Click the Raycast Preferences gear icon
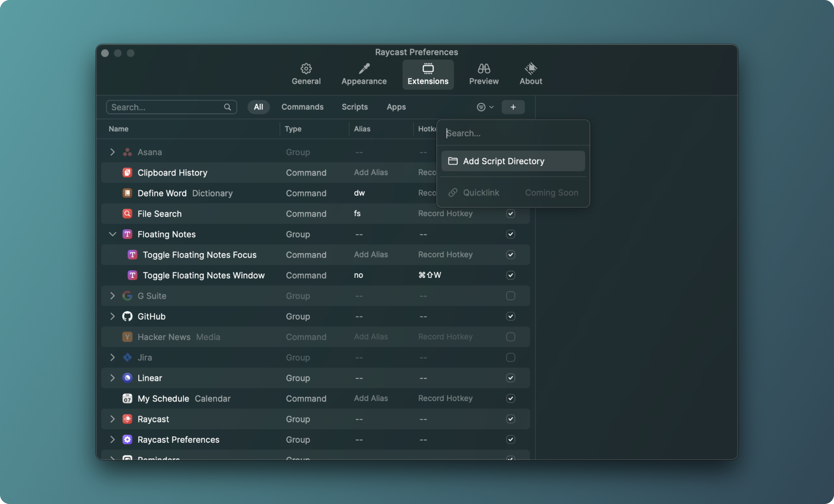 pos(127,439)
